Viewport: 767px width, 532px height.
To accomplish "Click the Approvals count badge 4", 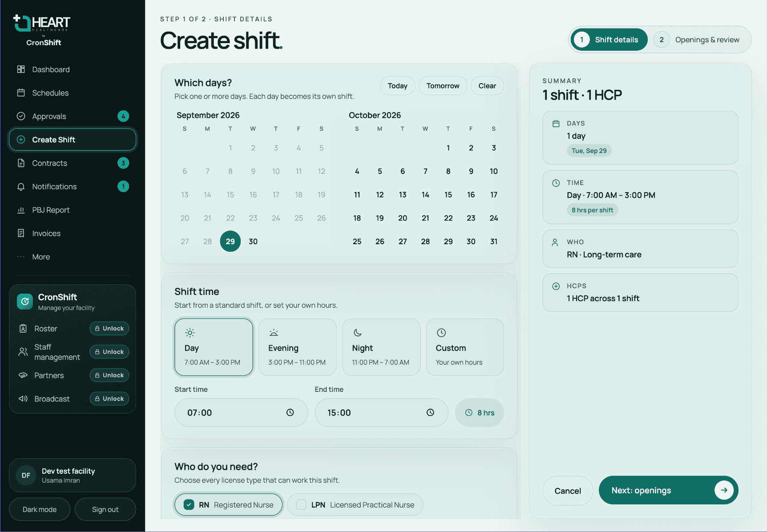I will coord(123,116).
